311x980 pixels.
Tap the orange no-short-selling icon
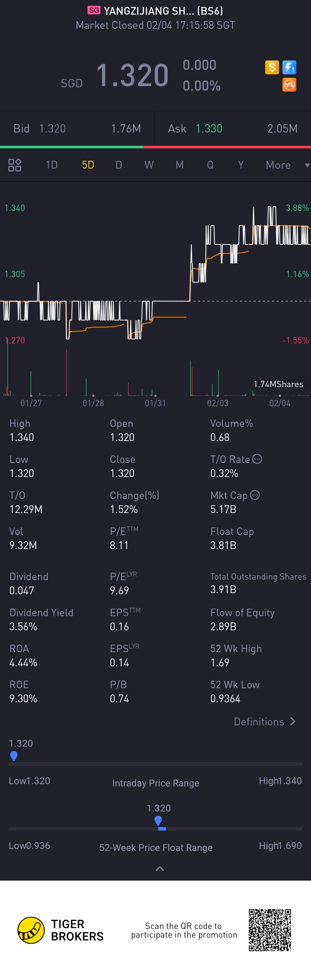289,85
